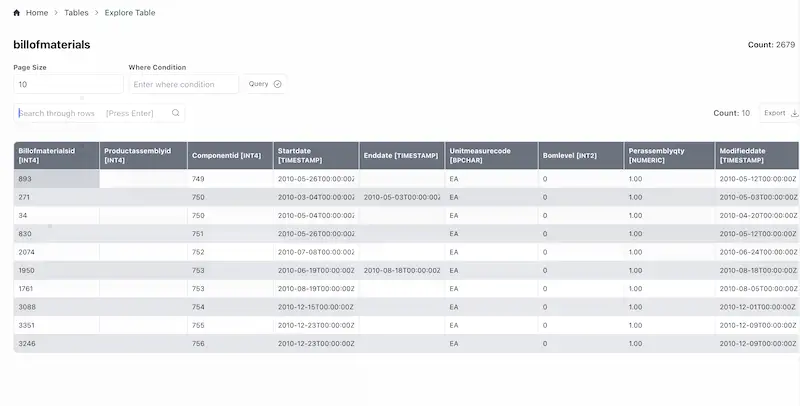This screenshot has height=406, width=800.
Task: Click the Home icon in the breadcrumb
Action: pos(17,13)
